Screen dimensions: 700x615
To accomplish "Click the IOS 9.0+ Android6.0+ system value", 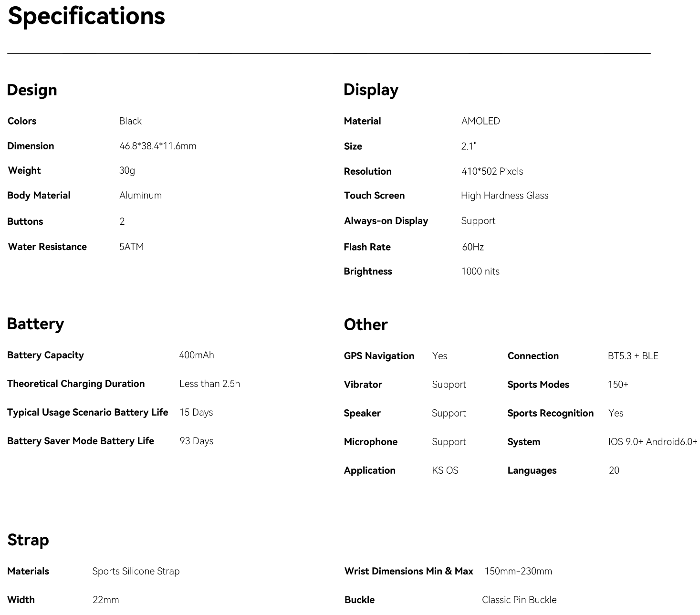I will tap(652, 442).
